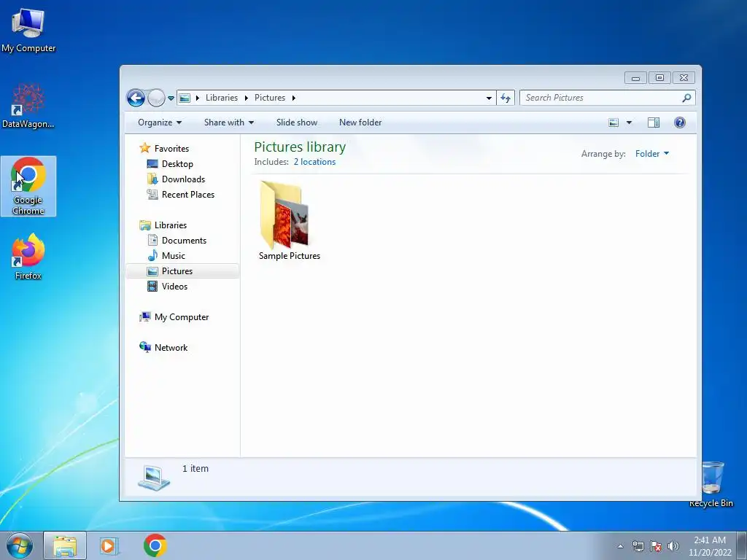The width and height of the screenshot is (747, 560).
Task: Show hidden tray icons arrow
Action: [x=620, y=546]
